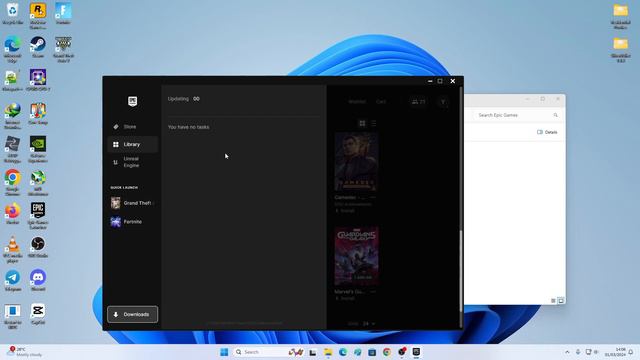Open the taskbar clock and date
The height and width of the screenshot is (360, 640).
coord(615,352)
